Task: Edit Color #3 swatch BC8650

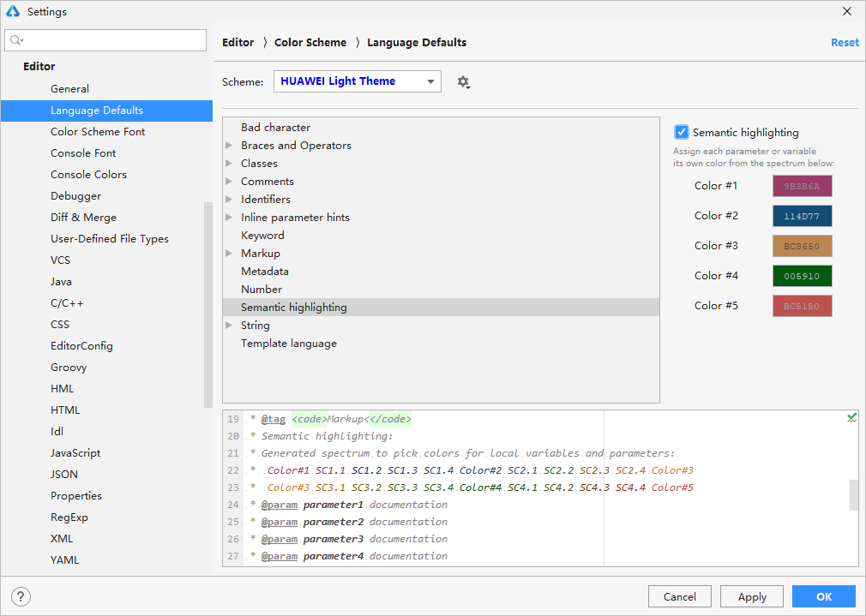Action: pyautogui.click(x=802, y=246)
